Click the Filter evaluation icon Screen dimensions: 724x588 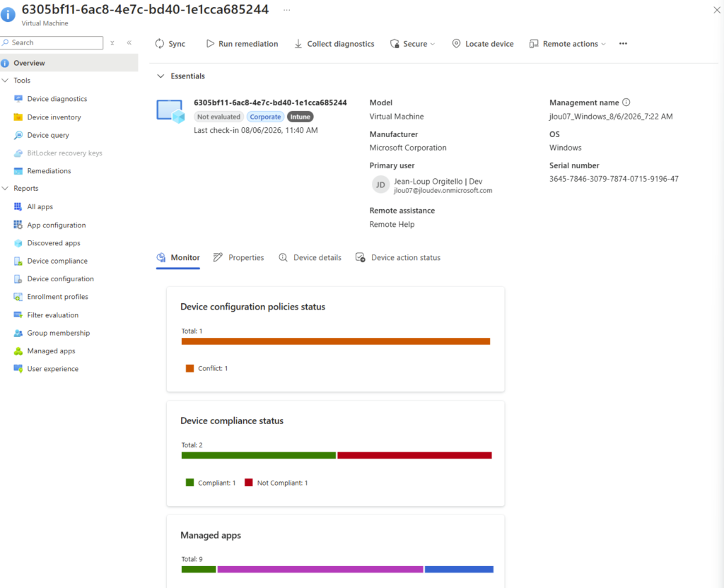[x=18, y=314]
